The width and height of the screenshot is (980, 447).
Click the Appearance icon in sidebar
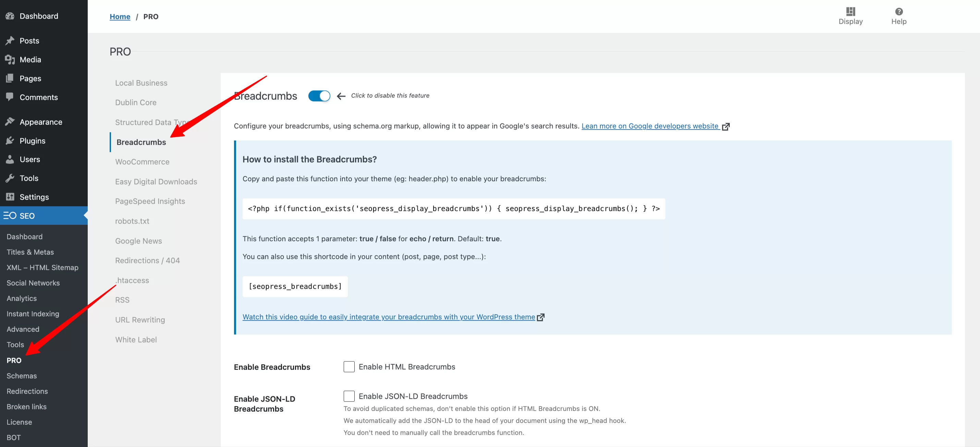(x=11, y=121)
